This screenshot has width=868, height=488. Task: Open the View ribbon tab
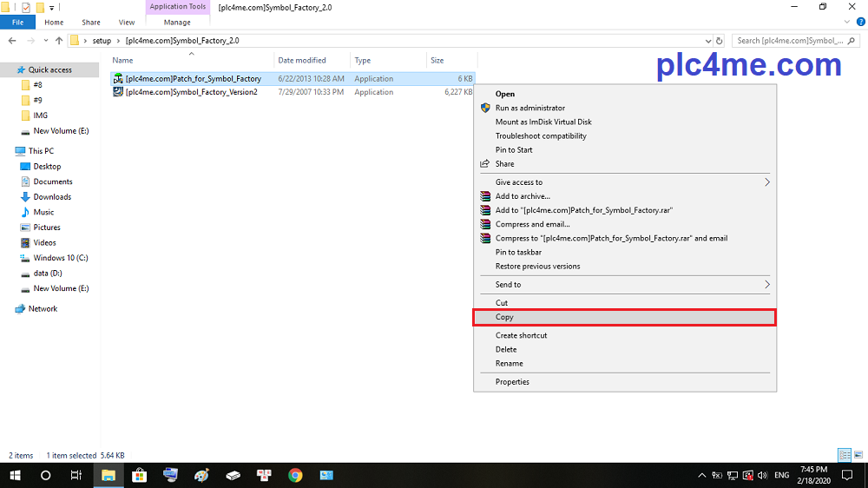[127, 23]
